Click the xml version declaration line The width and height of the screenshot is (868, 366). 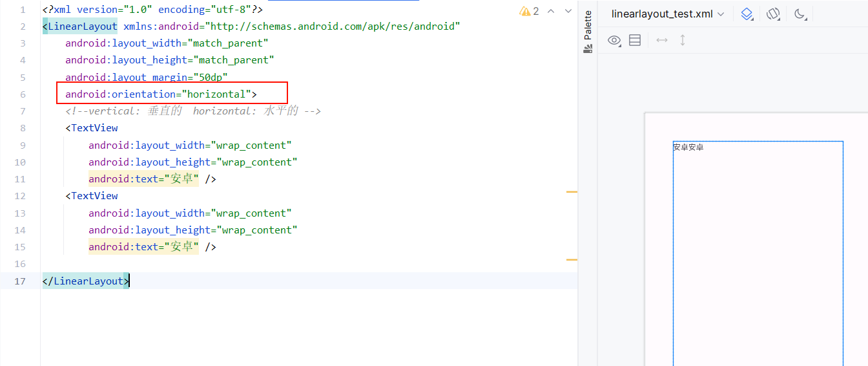click(x=152, y=10)
